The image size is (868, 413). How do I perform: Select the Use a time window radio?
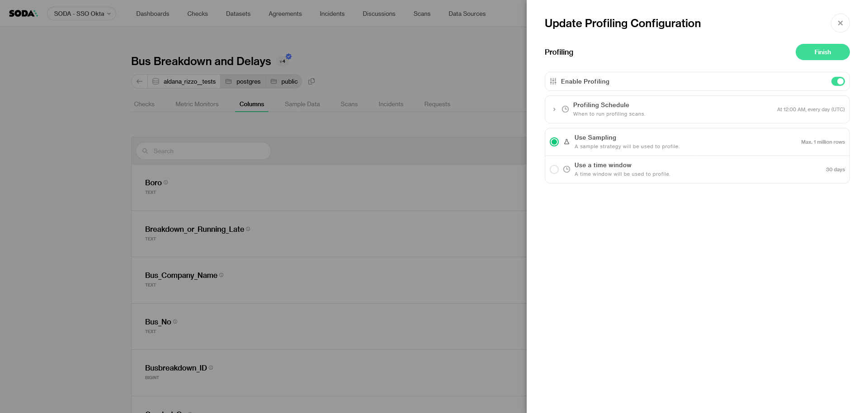(554, 169)
